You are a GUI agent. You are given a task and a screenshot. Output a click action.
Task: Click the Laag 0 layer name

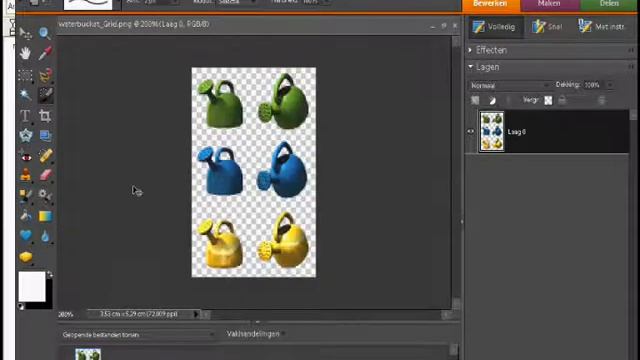coord(516,132)
